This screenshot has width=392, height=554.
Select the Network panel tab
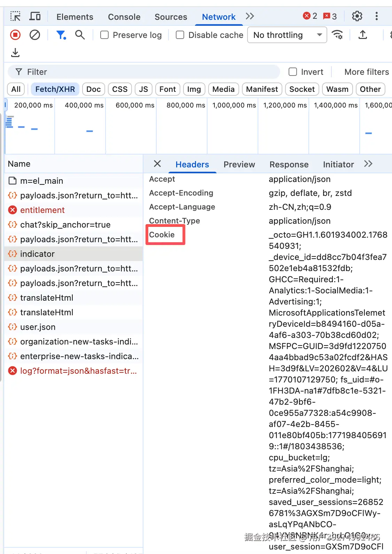[x=219, y=17]
